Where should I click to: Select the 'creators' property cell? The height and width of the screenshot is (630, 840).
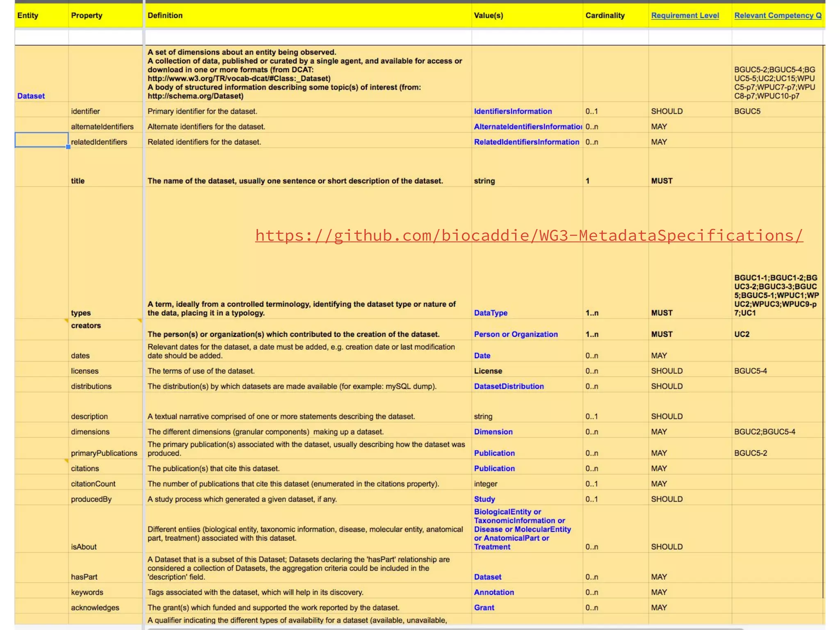[105, 329]
